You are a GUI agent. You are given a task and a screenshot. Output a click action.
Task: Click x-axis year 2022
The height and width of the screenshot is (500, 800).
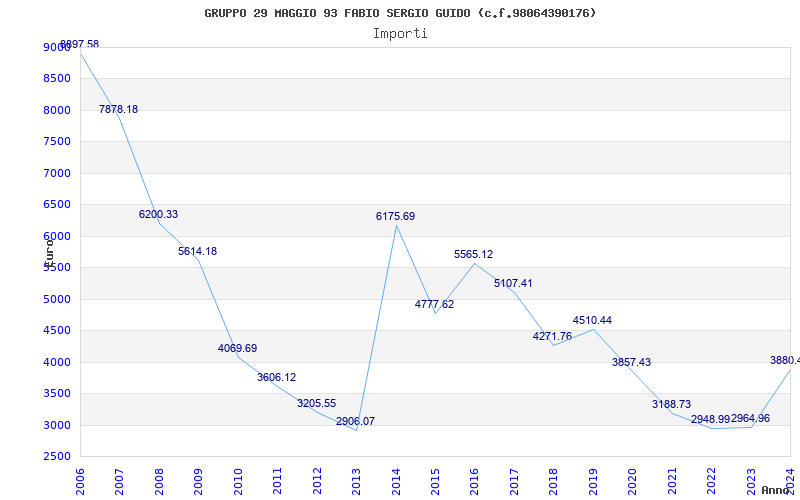[x=711, y=482]
